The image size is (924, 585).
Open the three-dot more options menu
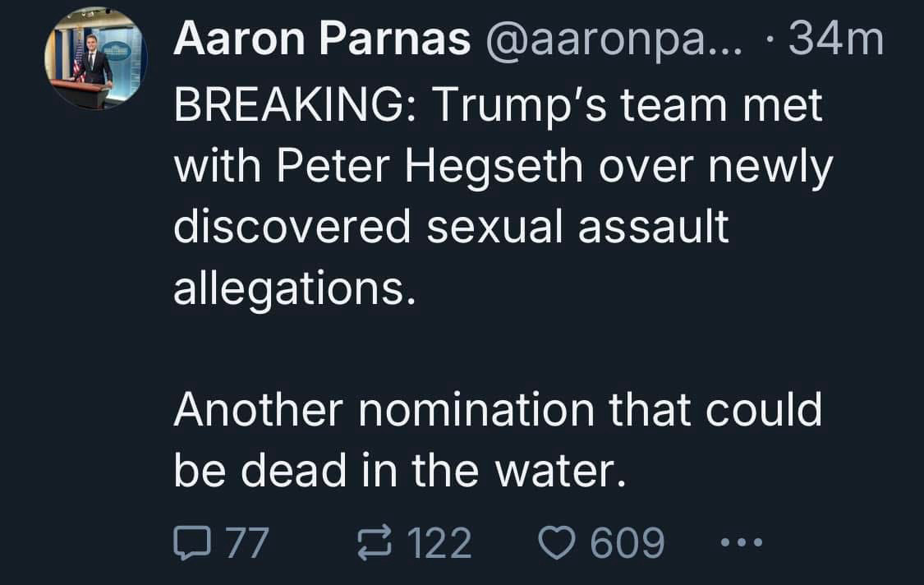741,542
